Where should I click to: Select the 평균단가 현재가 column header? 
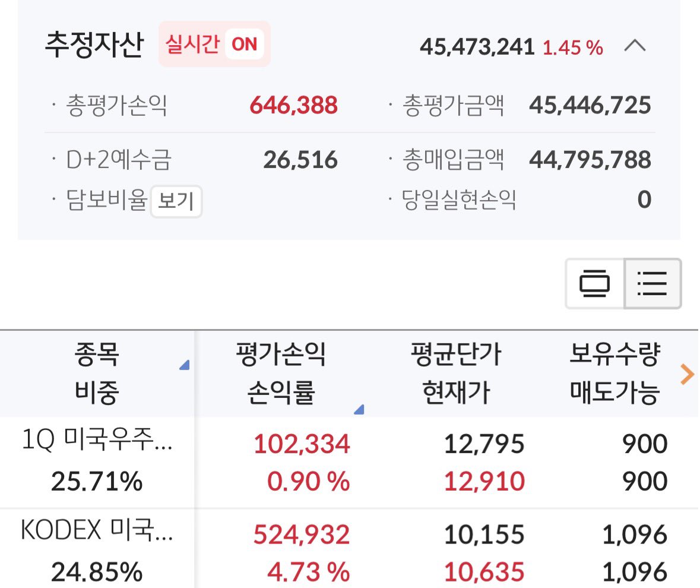pyautogui.click(x=456, y=373)
